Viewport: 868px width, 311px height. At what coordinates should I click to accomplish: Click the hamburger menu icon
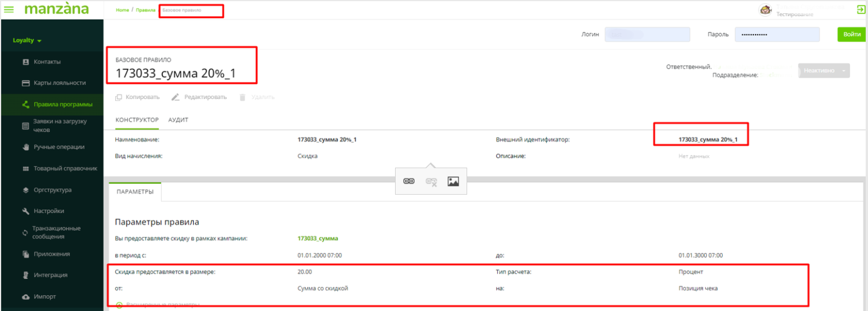(x=9, y=10)
